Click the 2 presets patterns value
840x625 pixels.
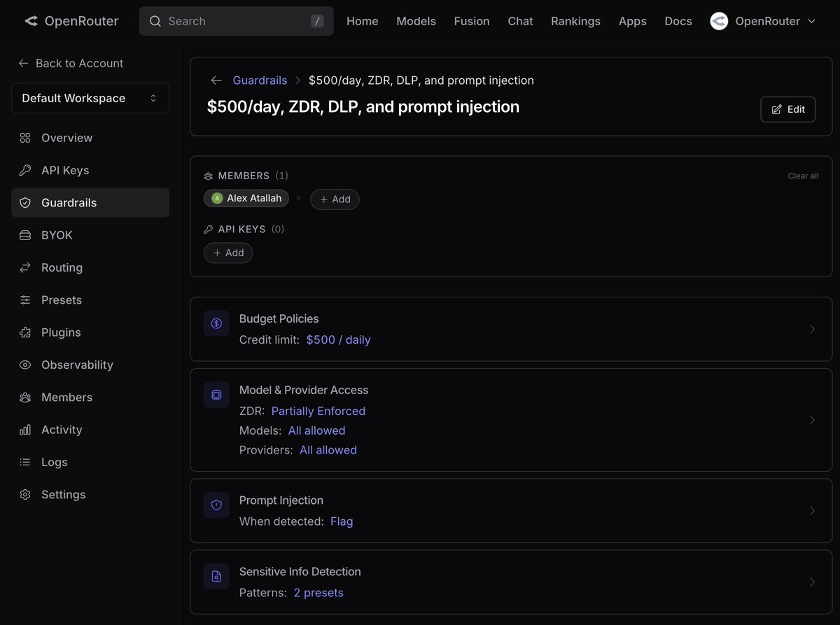(318, 593)
